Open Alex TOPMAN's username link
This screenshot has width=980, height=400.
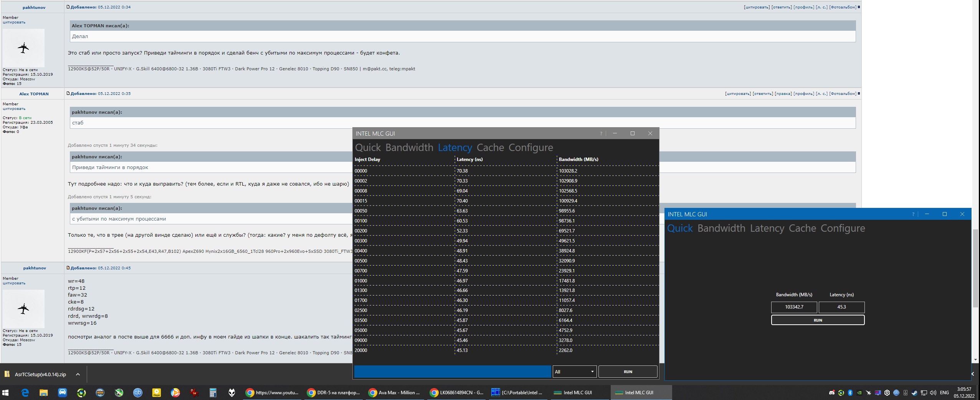[34, 94]
